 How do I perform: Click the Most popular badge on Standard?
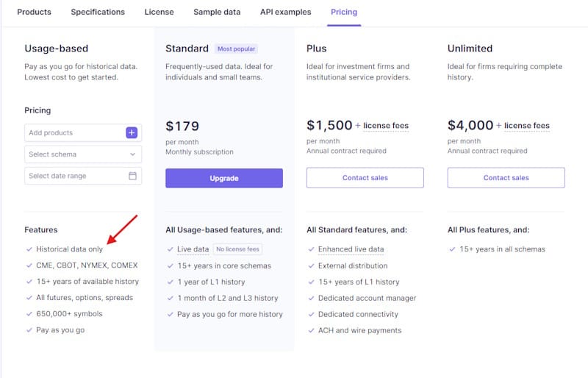click(236, 49)
